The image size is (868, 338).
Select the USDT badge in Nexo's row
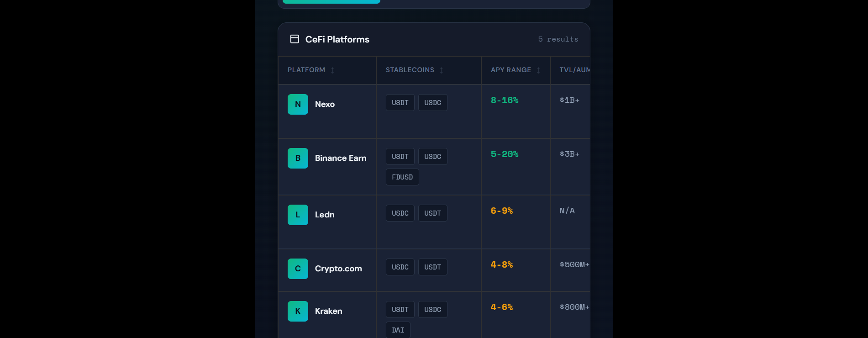[400, 102]
